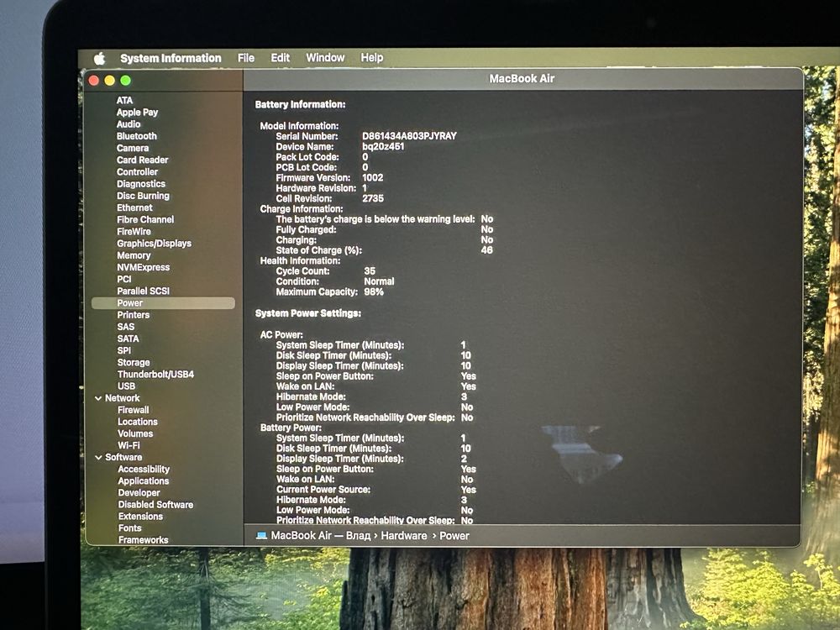Select USB in the sidebar
Viewport: 840px width, 630px height.
tap(127, 386)
